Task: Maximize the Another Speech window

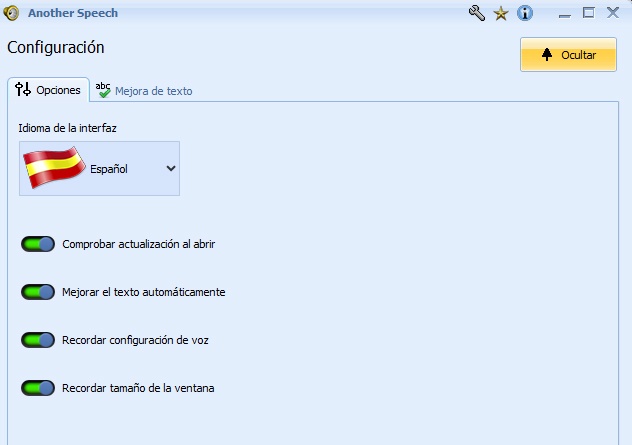Action: tap(588, 13)
